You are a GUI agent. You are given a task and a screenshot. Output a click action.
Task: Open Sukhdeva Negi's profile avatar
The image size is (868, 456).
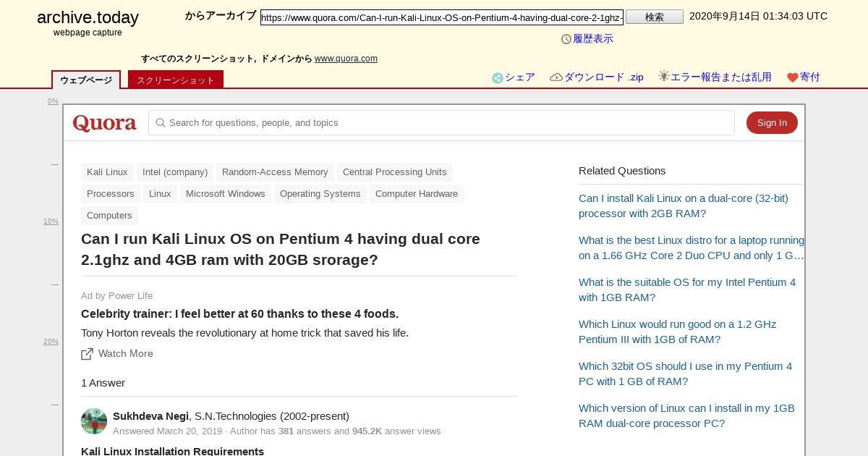coord(94,421)
